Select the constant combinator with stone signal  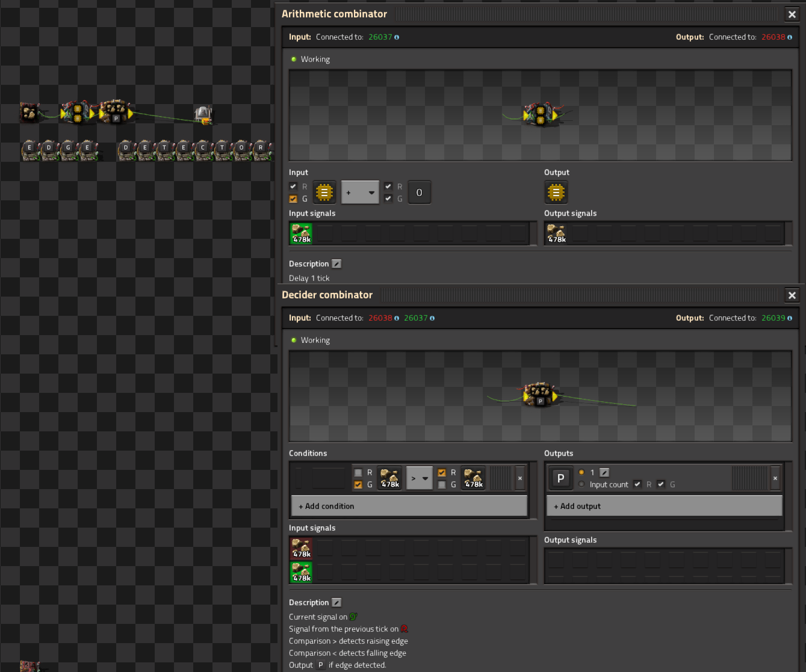(x=29, y=113)
